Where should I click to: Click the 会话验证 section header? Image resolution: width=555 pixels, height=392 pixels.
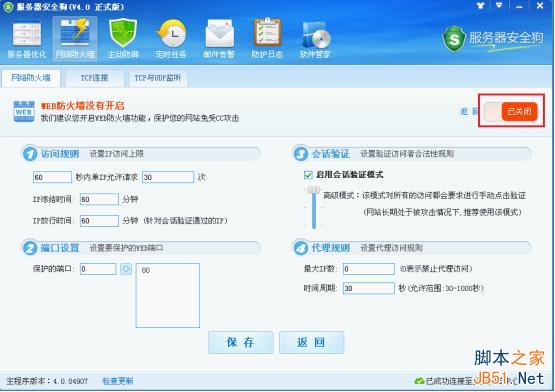tap(331, 154)
